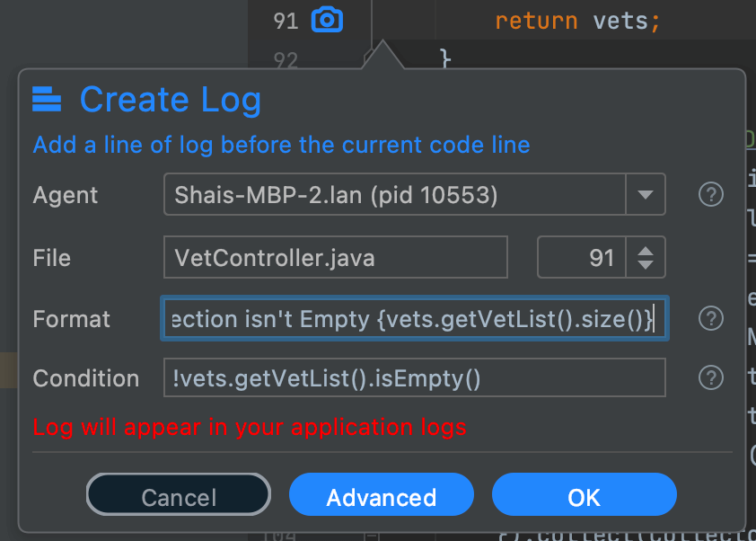Open help for the Condition field

click(x=710, y=377)
